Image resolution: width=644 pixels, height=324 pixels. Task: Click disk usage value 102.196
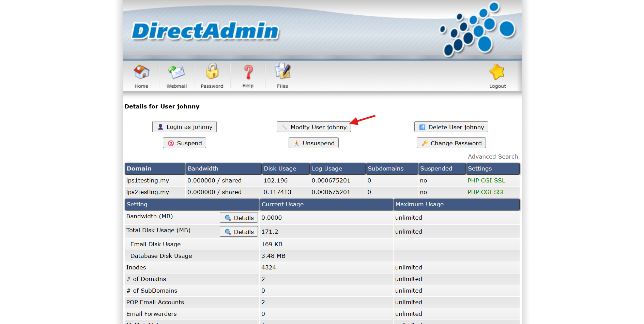(276, 180)
